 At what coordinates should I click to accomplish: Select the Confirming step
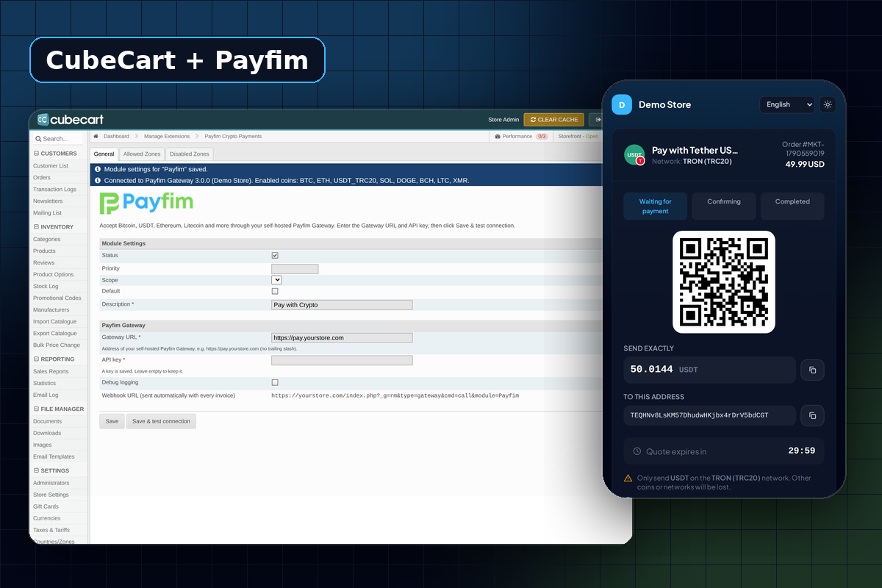pyautogui.click(x=724, y=207)
